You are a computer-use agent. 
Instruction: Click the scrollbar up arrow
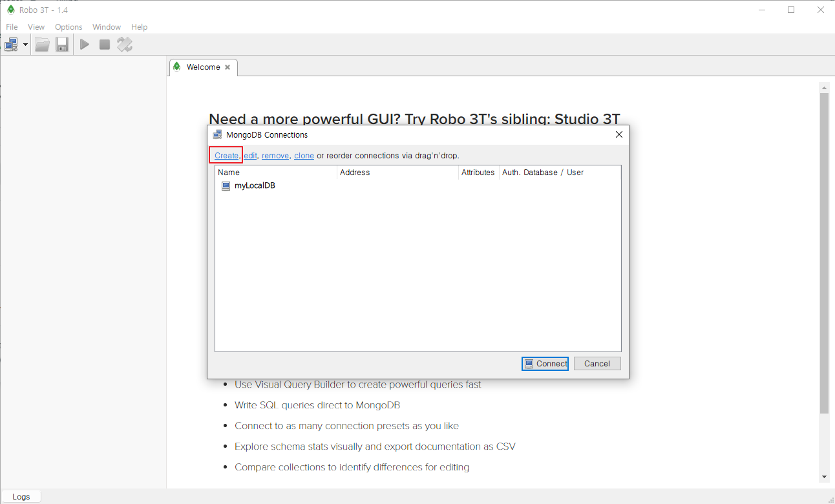(824, 87)
